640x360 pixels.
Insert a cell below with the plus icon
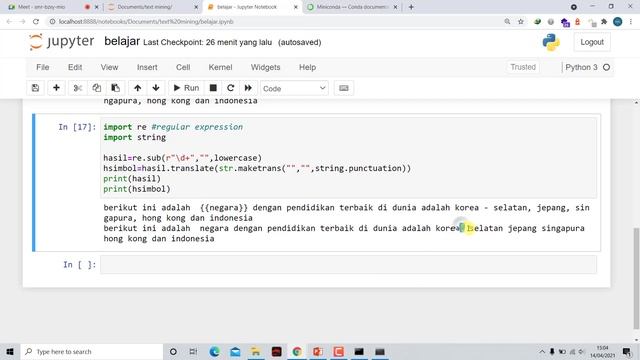[56, 88]
